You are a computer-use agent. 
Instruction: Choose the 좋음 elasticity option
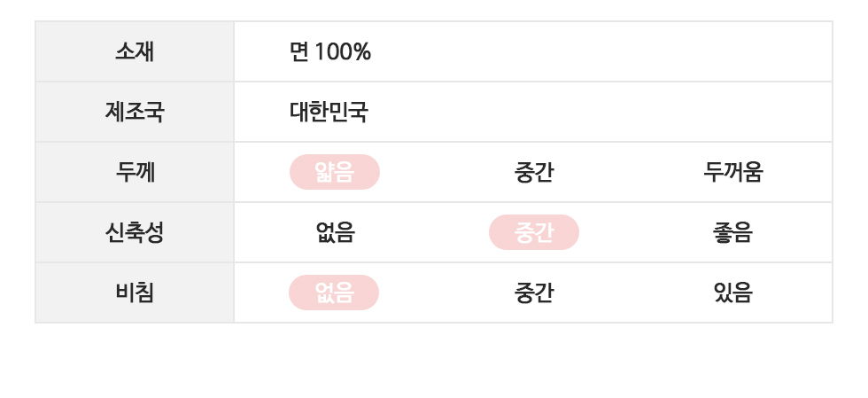[732, 232]
